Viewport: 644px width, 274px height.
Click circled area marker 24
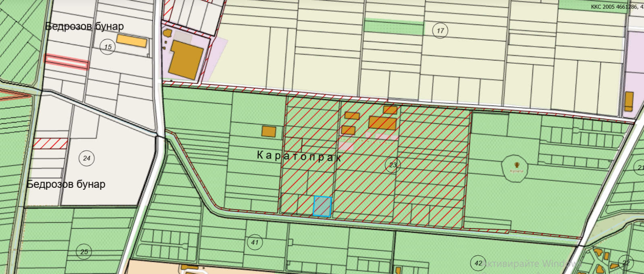click(x=87, y=158)
